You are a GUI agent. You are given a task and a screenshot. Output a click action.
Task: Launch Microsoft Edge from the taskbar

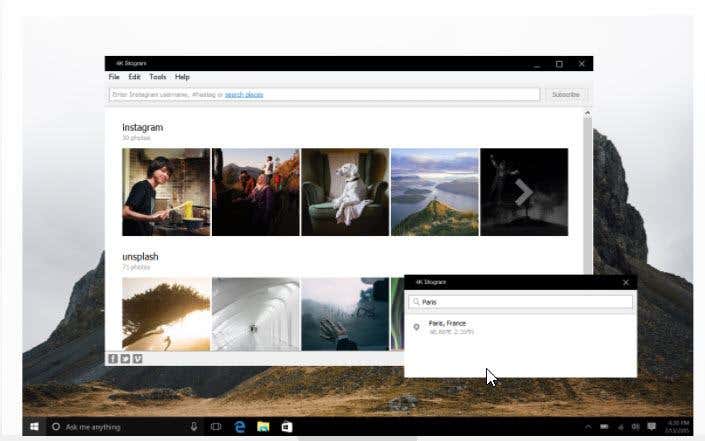point(240,427)
